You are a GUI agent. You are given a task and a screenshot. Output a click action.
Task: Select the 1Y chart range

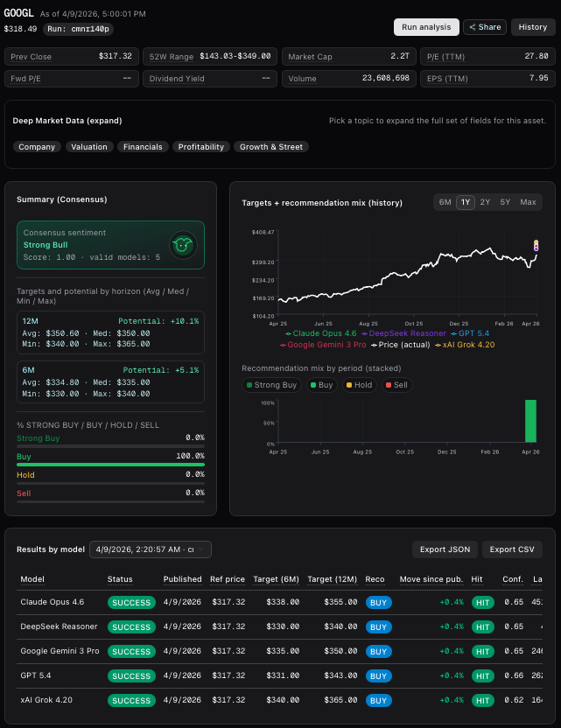pos(466,202)
